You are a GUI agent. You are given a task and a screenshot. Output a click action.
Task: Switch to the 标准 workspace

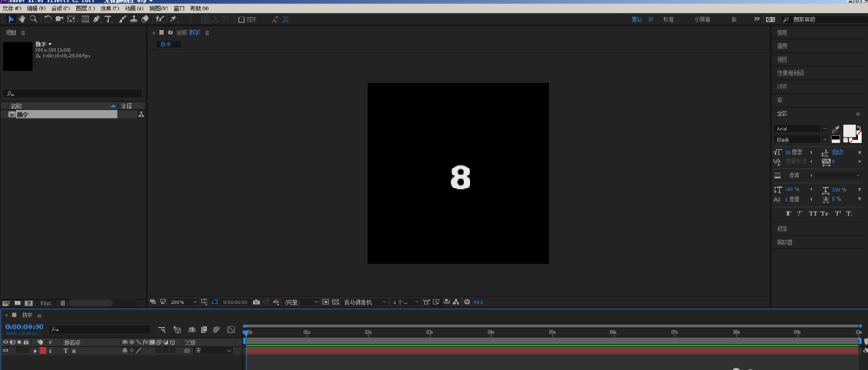click(x=668, y=19)
